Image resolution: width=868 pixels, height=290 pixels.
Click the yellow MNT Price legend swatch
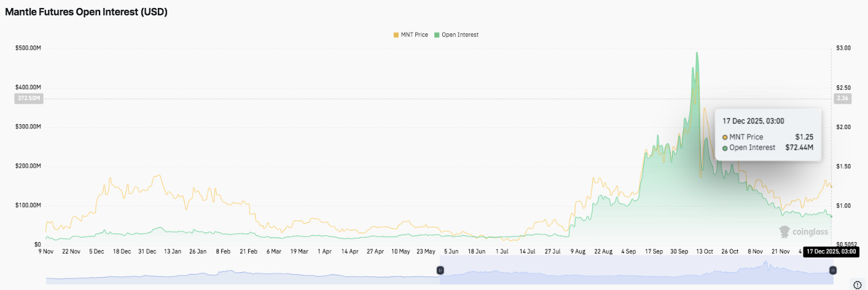click(x=396, y=35)
